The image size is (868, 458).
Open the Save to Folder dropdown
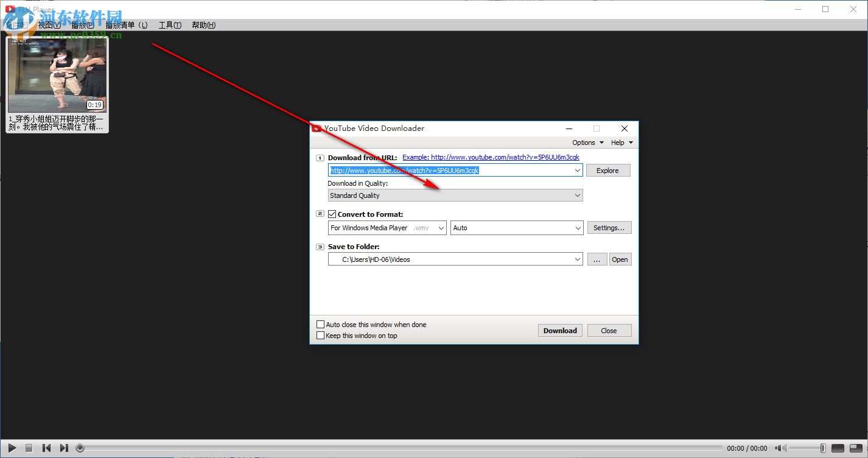tap(577, 259)
